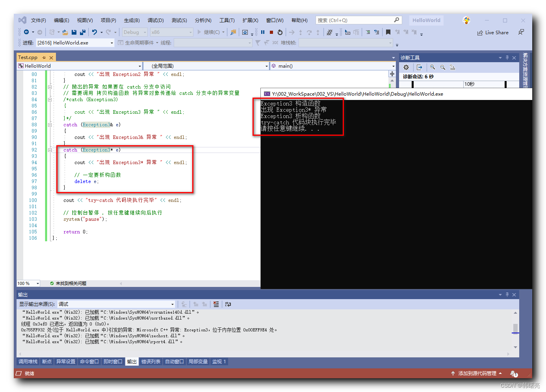Viewport: 546px width, 392px height.
Task: Close the Test.cpp tab
Action: point(51,57)
